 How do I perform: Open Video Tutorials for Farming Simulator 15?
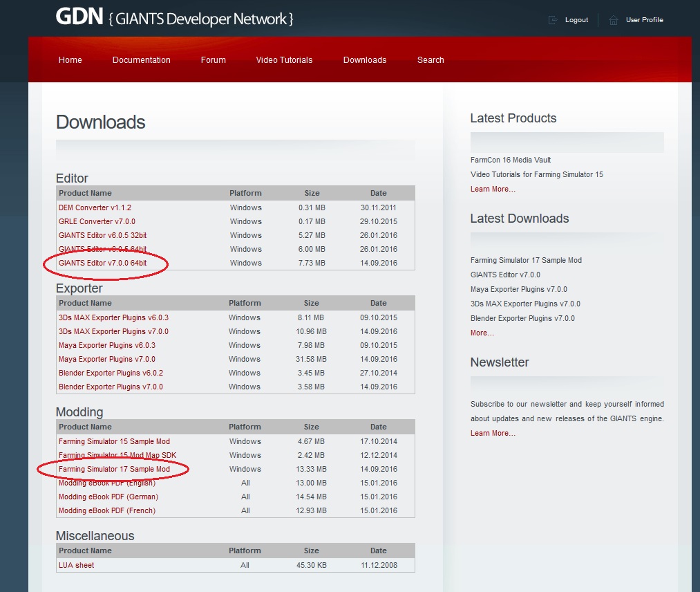pos(537,174)
